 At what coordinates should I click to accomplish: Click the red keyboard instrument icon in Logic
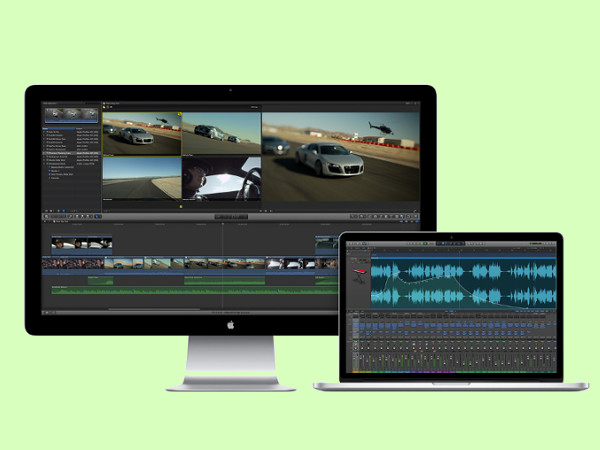359,274
